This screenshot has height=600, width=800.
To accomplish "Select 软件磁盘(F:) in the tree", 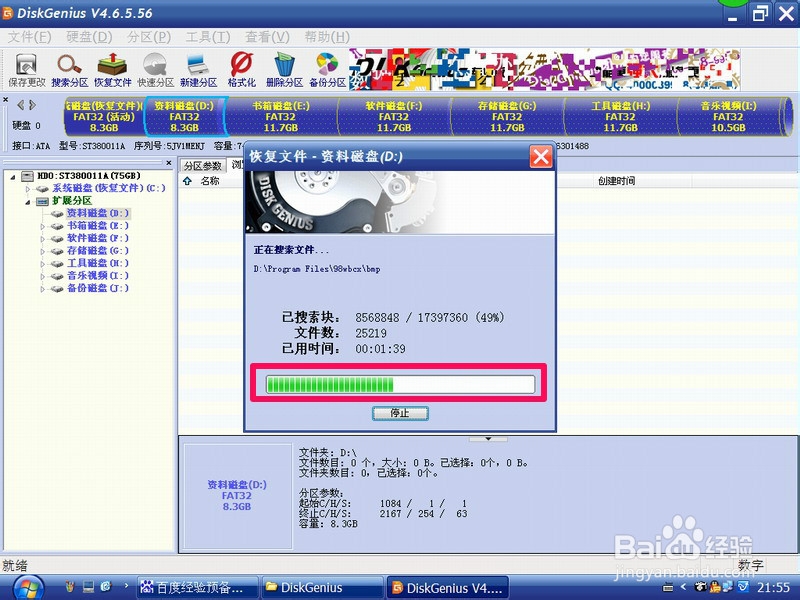I will (x=97, y=238).
